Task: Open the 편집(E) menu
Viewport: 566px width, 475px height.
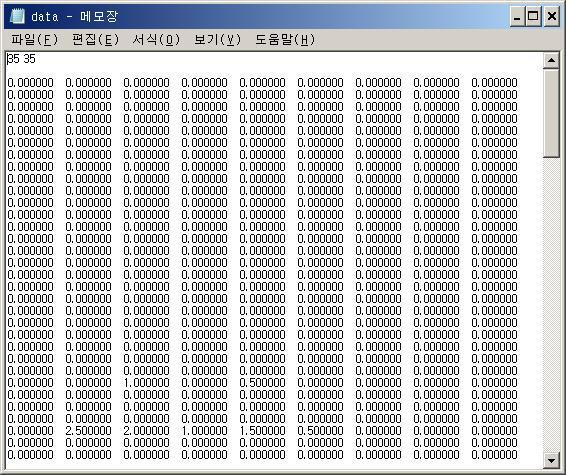Action: (x=95, y=39)
